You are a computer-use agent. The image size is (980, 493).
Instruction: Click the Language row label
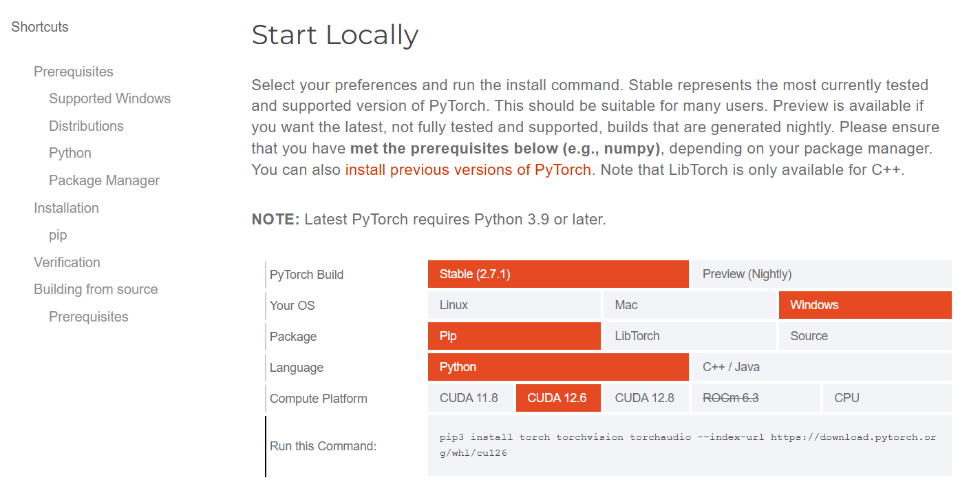pyautogui.click(x=297, y=368)
